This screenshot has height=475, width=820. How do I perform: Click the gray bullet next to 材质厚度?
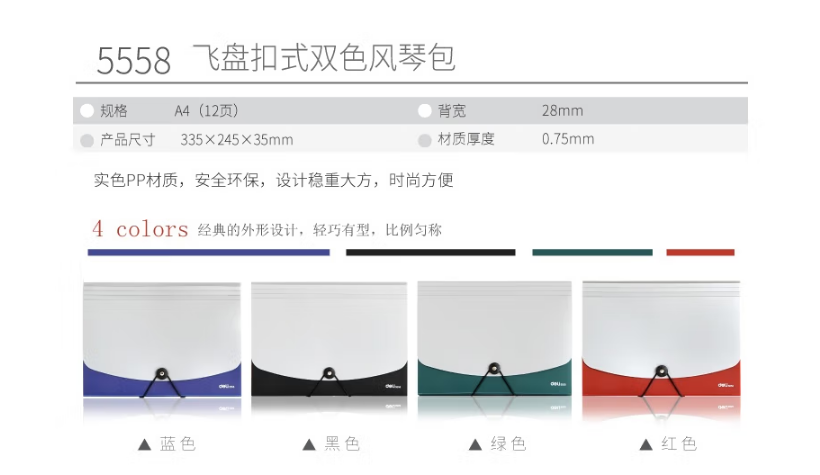425,140
